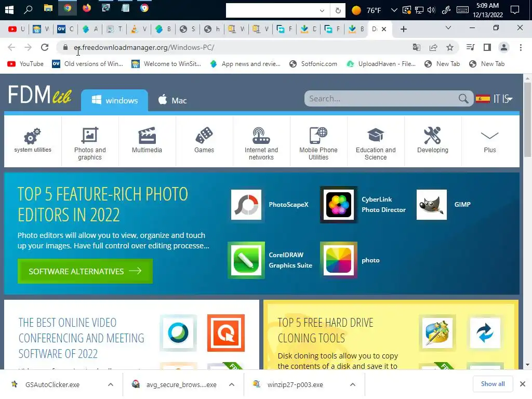Click the translate page icon

pos(416,47)
